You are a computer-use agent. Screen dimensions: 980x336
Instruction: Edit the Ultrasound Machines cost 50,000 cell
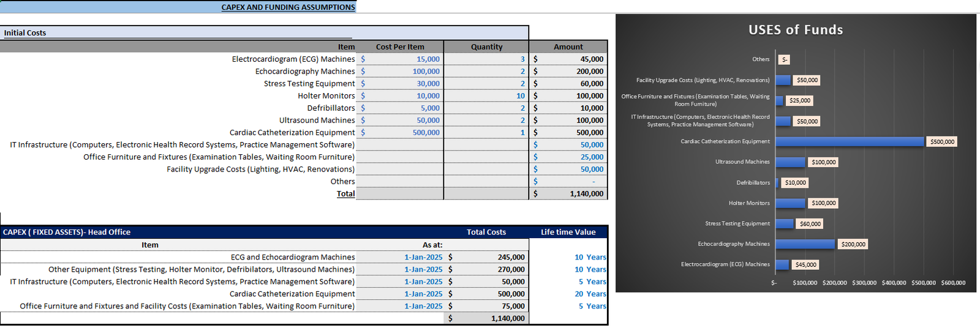pos(399,120)
